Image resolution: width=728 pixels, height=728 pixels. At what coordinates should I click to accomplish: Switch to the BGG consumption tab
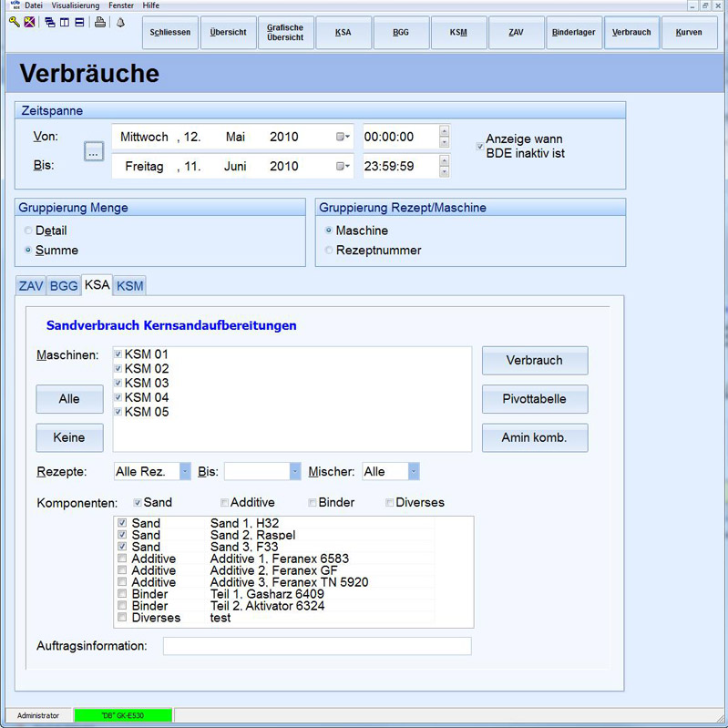[x=64, y=285]
